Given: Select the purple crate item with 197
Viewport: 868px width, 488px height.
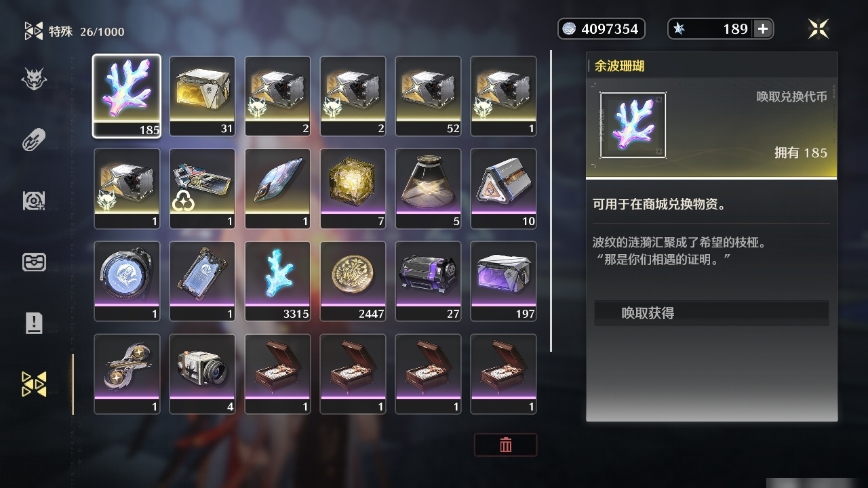Looking at the screenshot, I should [x=503, y=281].
